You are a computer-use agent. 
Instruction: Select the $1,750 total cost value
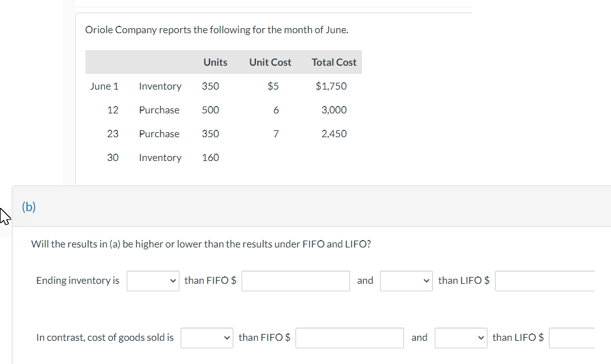coord(331,86)
